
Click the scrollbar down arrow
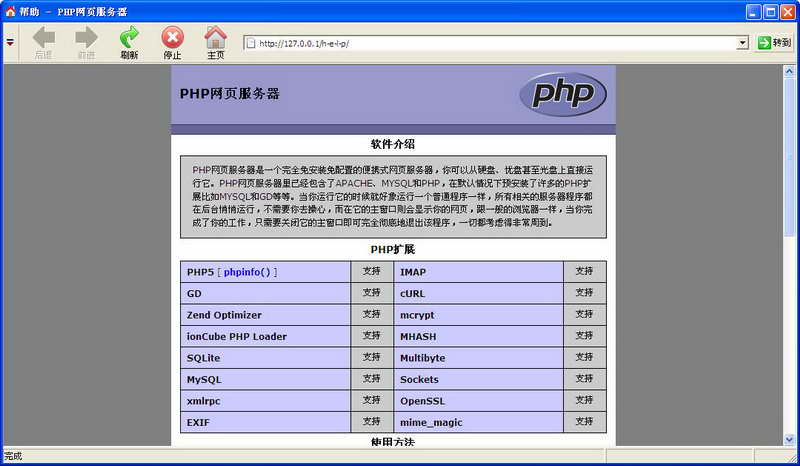(789, 439)
